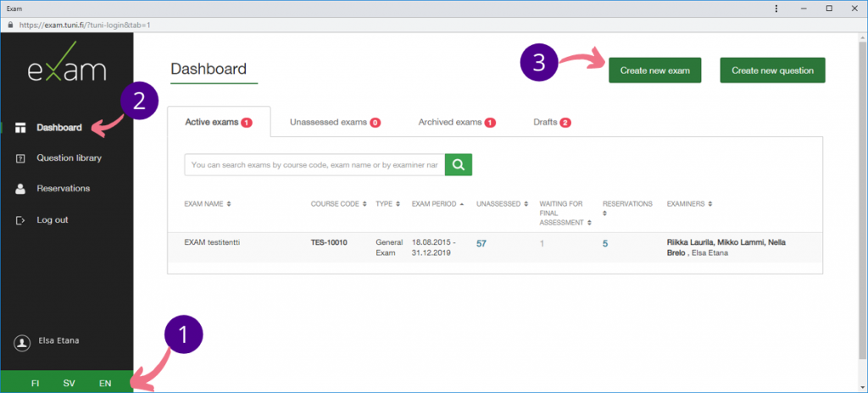Click the exam logo in sidebar
The height and width of the screenshot is (393, 868).
(66, 70)
